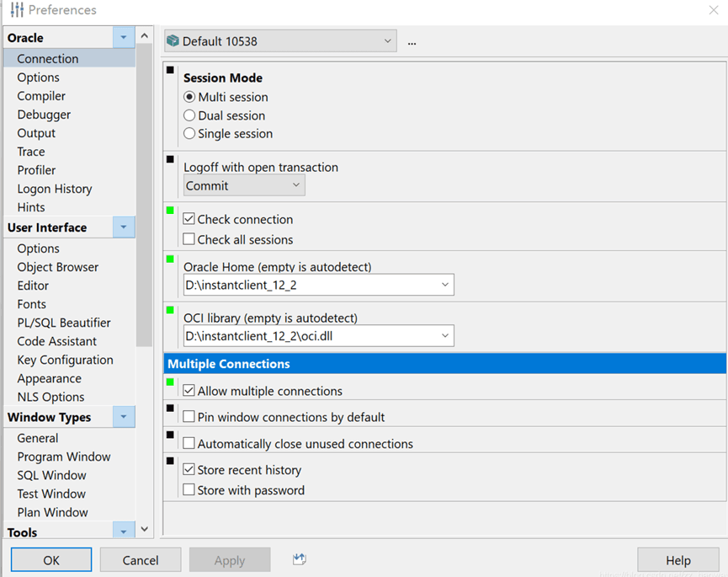The width and height of the screenshot is (728, 577).
Task: Open Code Assistant preferences
Action: click(57, 341)
